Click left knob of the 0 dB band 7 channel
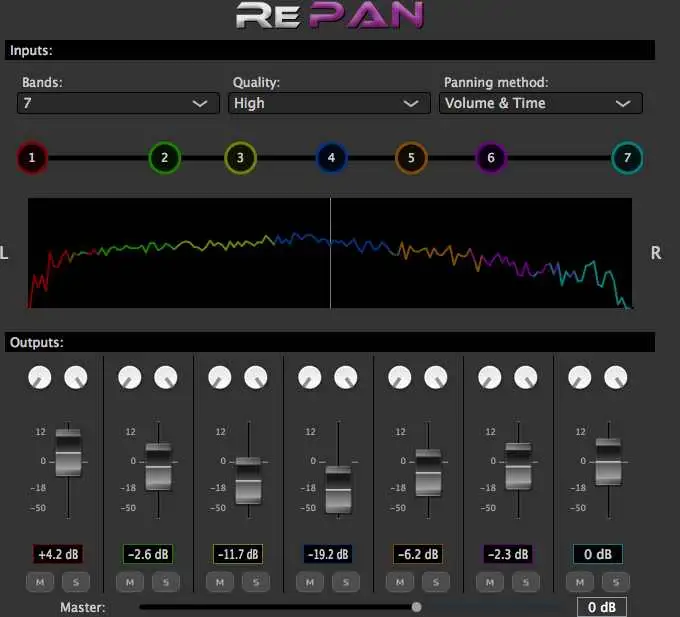This screenshot has width=680, height=617. click(x=580, y=377)
